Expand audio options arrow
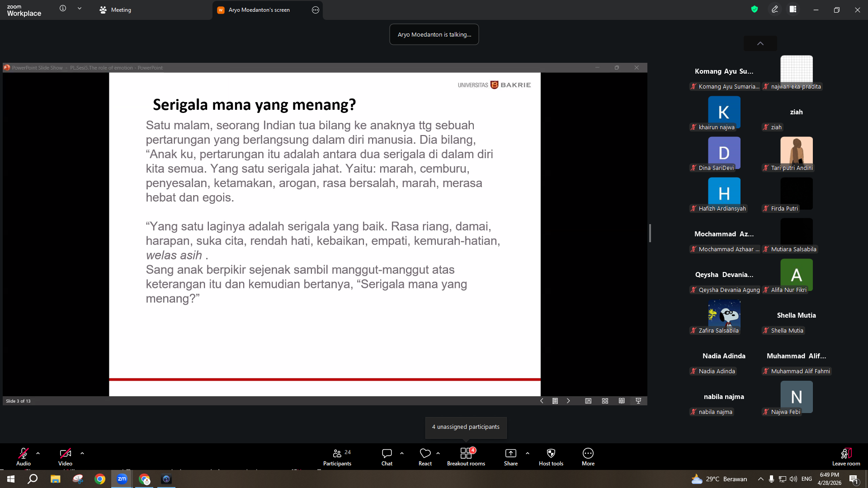 (38, 453)
